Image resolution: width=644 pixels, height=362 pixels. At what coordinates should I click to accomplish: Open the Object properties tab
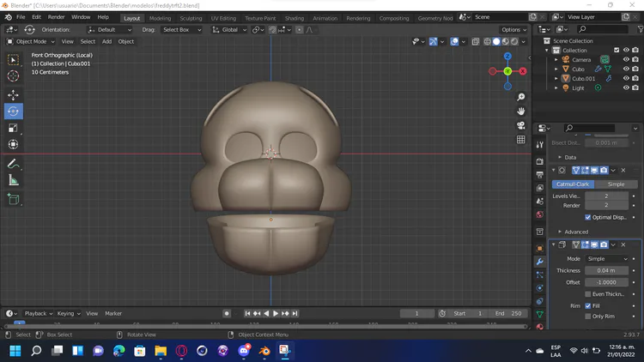click(540, 248)
